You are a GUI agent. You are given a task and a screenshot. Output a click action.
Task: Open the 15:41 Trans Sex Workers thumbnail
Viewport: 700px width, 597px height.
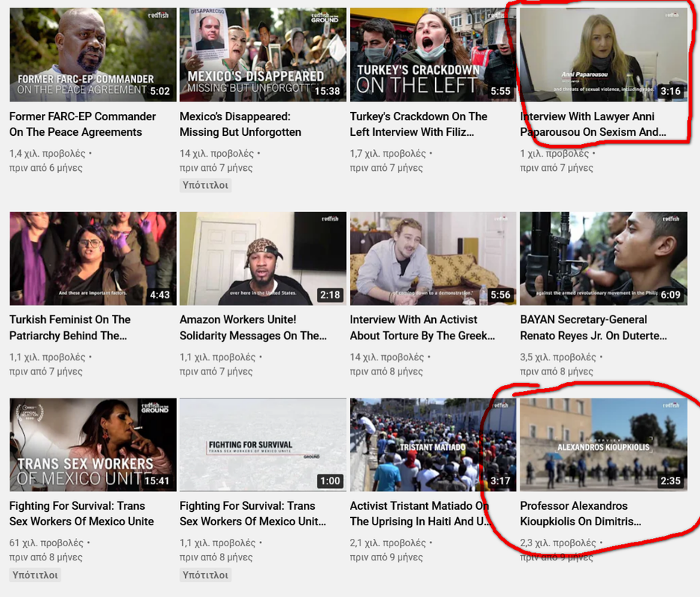pyautogui.click(x=93, y=445)
